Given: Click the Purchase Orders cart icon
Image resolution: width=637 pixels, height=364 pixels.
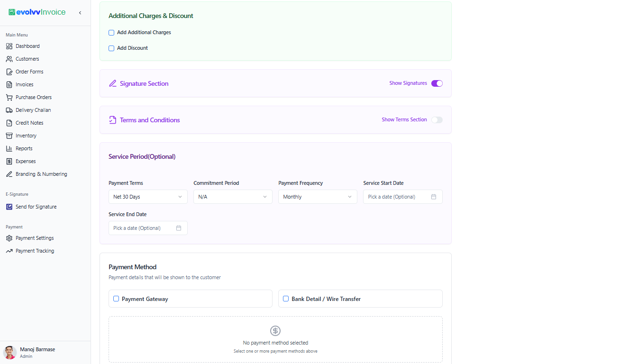Looking at the screenshot, I should pyautogui.click(x=9, y=97).
